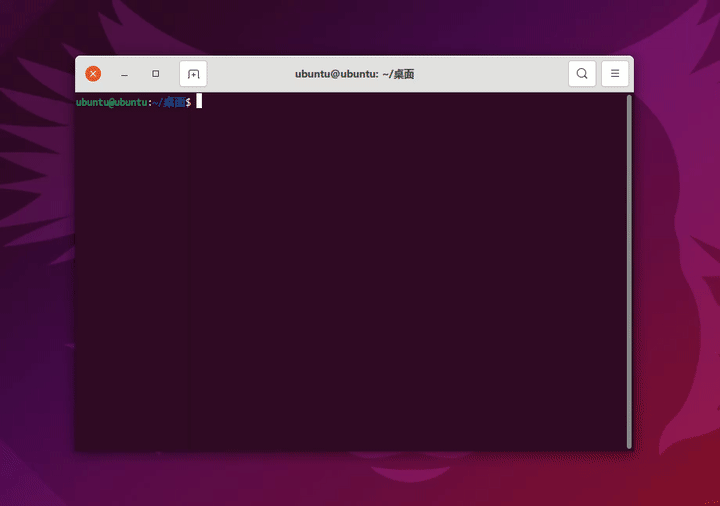The height and width of the screenshot is (506, 720).
Task: Open the terminal search tool
Action: 582,74
